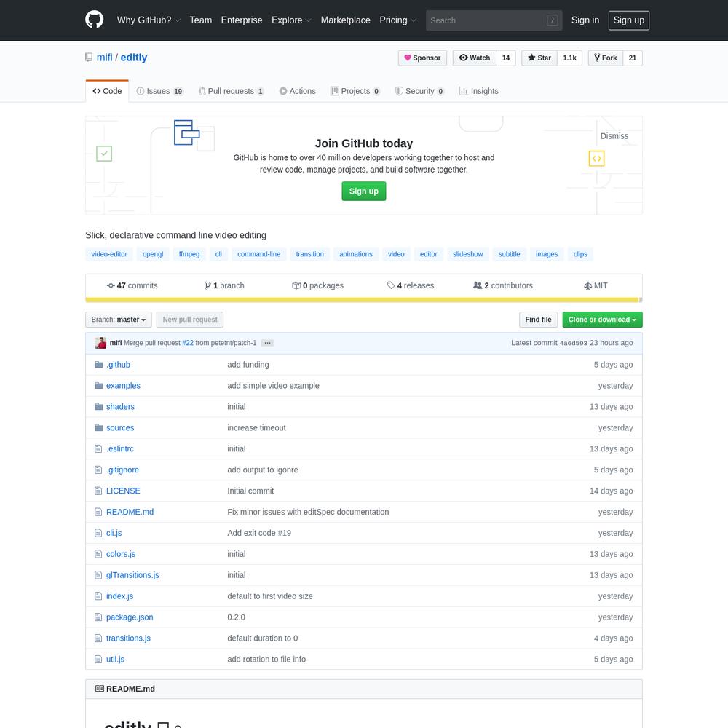Screen dimensions: 728x728
Task: Open the fork count 21
Action: (633, 58)
